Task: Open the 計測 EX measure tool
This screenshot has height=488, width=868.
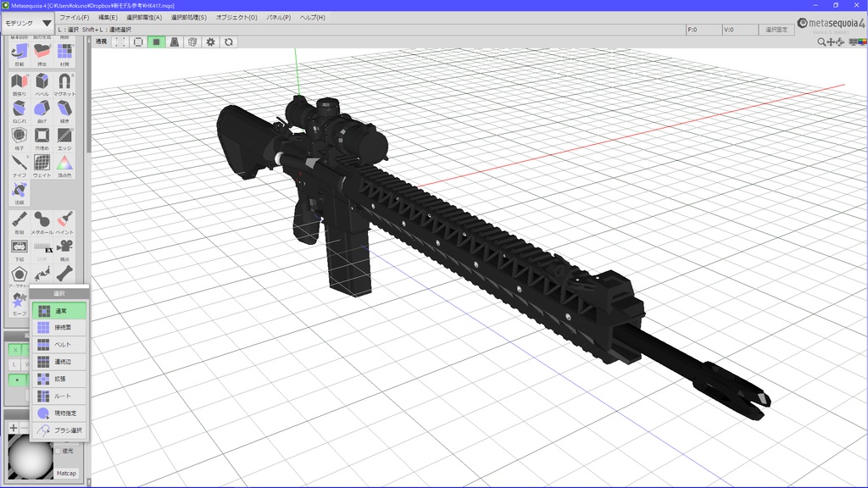Action: coord(42,250)
